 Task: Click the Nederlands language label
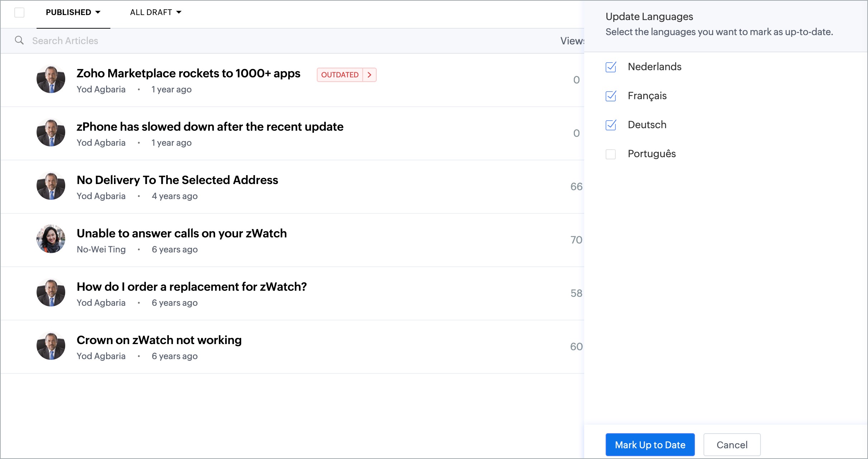point(654,67)
